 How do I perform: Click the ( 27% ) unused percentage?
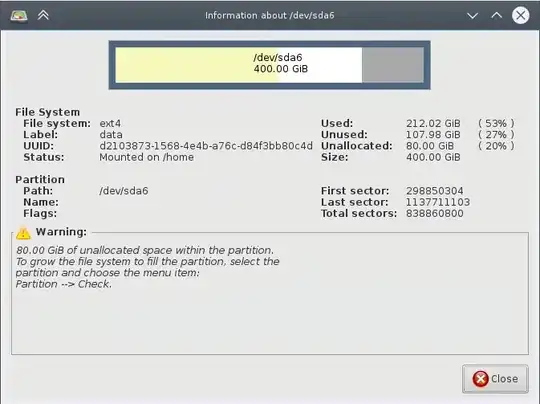coord(496,135)
